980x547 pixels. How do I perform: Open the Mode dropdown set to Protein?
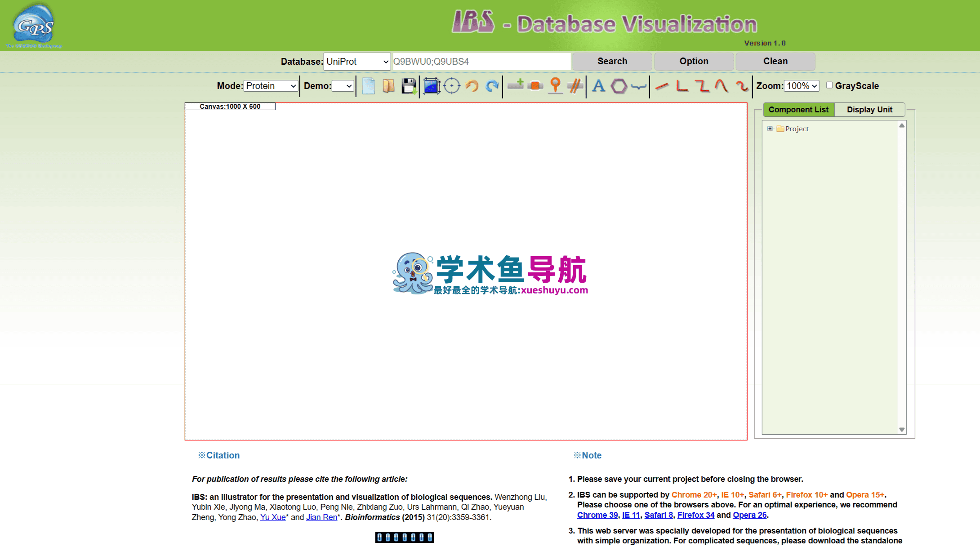click(x=271, y=86)
